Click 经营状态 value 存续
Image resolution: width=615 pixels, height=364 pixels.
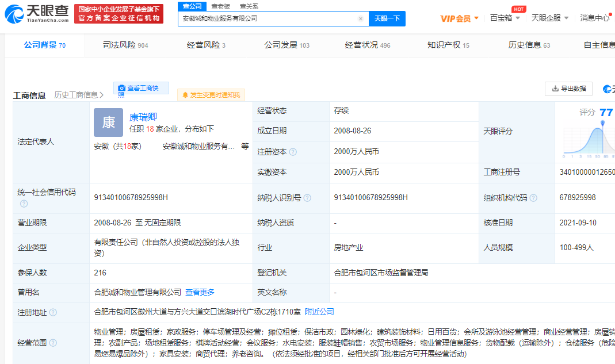click(341, 110)
